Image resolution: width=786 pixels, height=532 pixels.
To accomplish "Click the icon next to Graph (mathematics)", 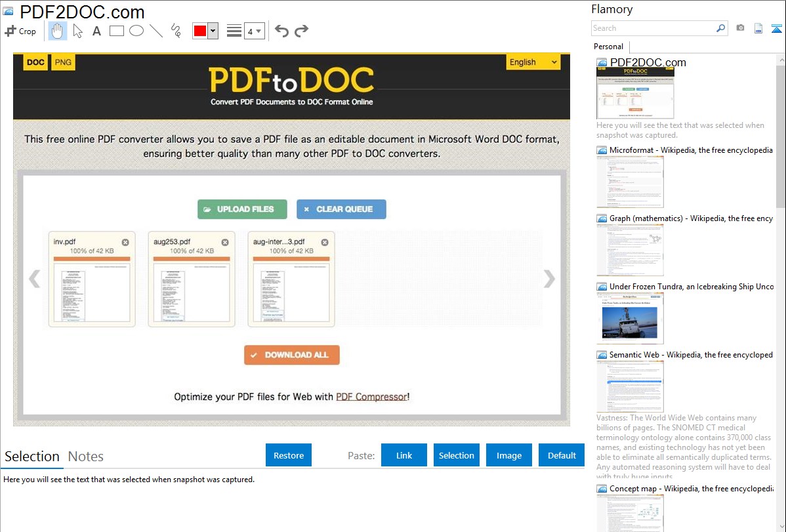I will pyautogui.click(x=602, y=218).
